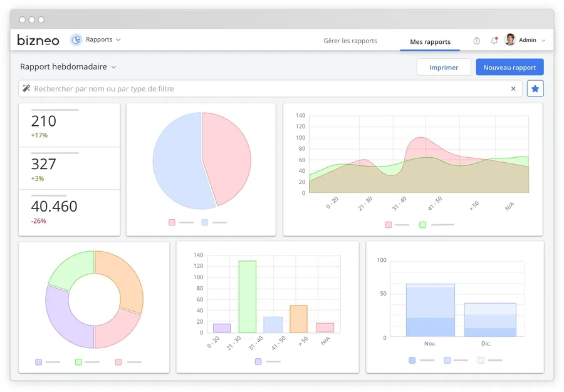Expand the Admin account menu chevron

point(543,41)
